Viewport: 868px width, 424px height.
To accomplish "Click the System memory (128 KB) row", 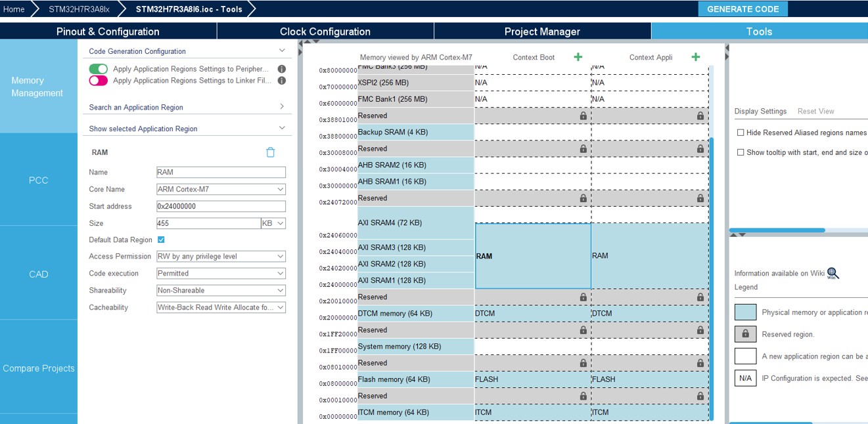I will coord(416,346).
